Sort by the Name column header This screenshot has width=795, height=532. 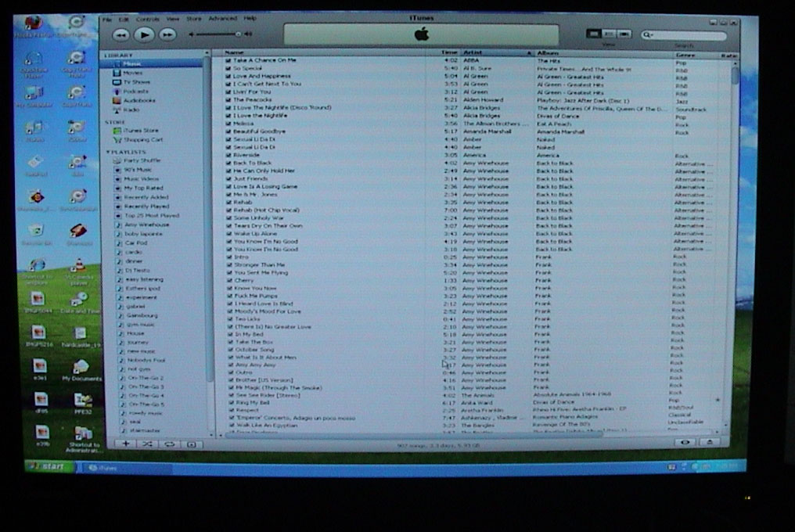(325, 52)
